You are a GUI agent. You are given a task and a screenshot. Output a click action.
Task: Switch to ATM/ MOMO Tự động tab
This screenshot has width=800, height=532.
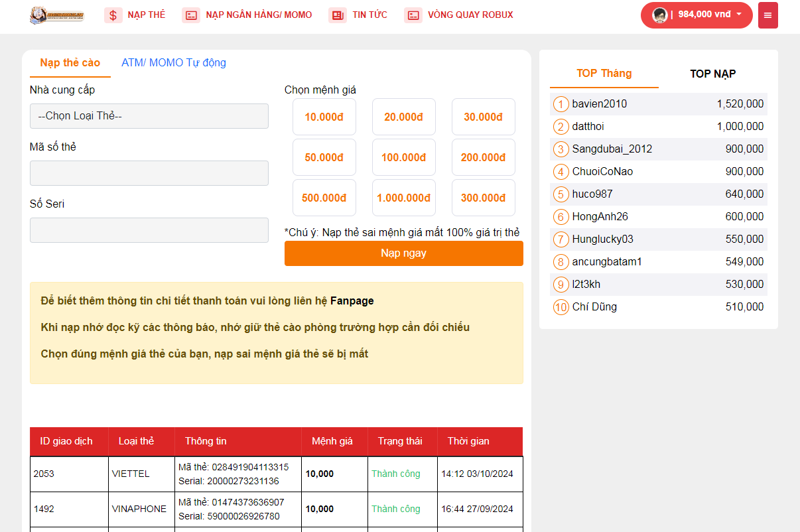[174, 63]
